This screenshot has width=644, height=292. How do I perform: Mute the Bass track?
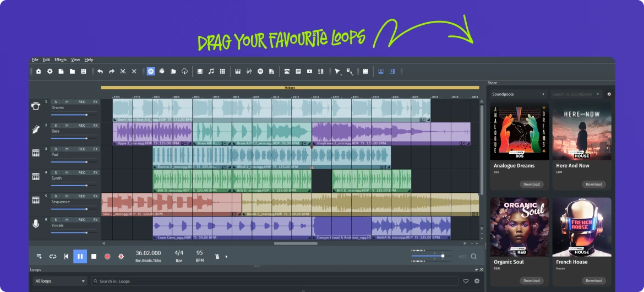(x=67, y=126)
